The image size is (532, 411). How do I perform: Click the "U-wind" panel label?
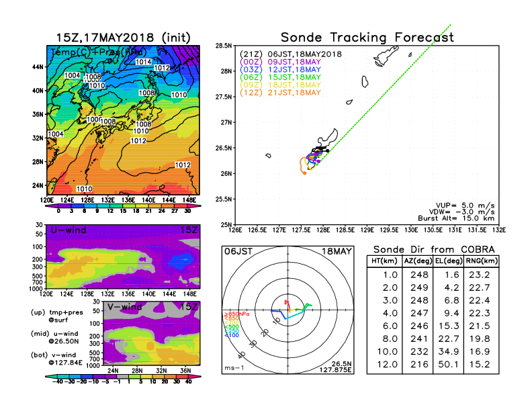[x=69, y=230]
